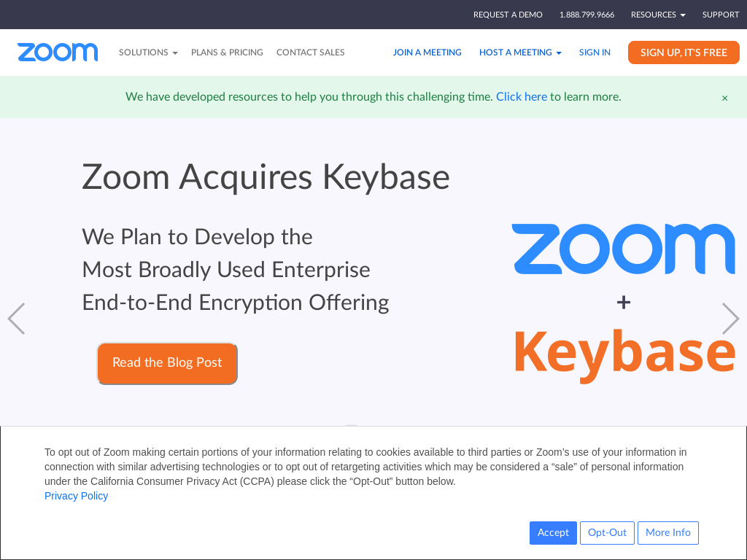This screenshot has height=560, width=747.
Task: Dismiss the green resources banner
Action: [x=724, y=98]
